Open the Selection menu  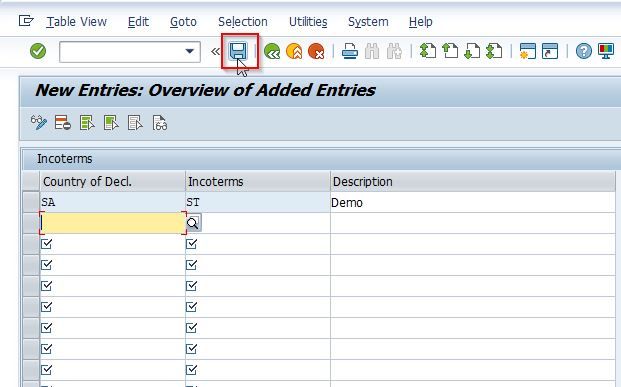pos(243,22)
